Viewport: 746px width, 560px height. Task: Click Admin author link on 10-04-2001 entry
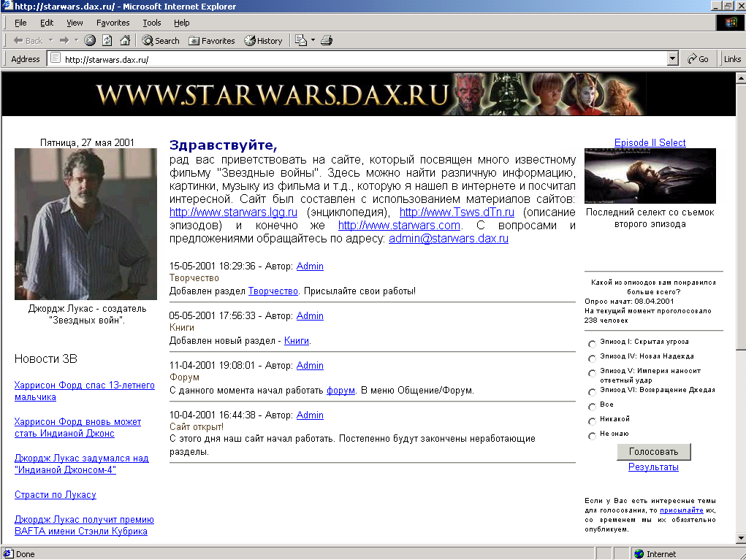(310, 415)
